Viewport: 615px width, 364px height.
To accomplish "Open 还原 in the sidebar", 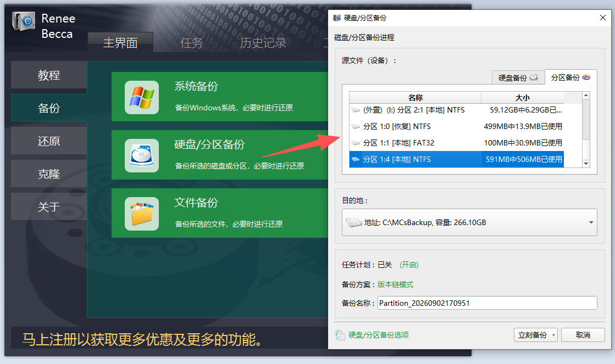I will tap(49, 141).
